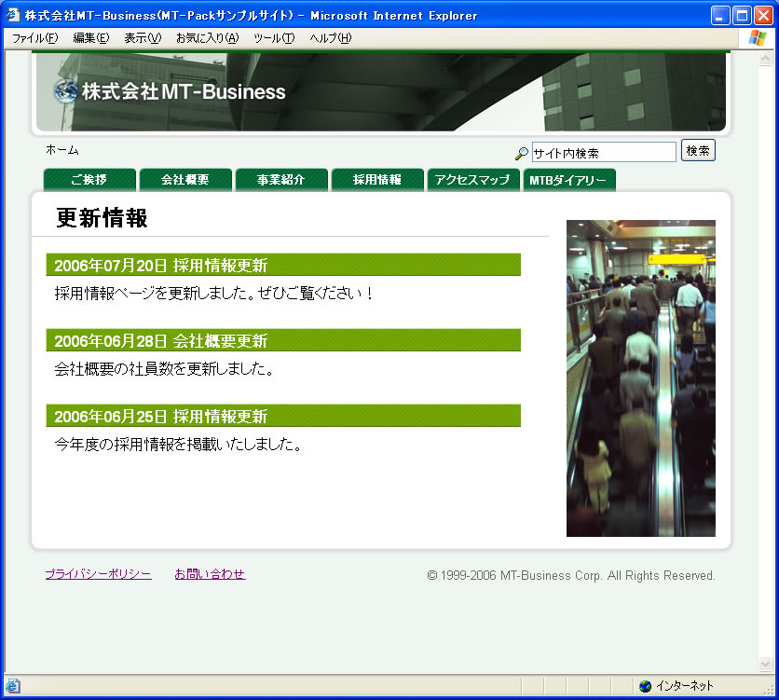
Task: Click the text 採用情報ページを更新しました。ぜひご覧ください！
Action: pos(213,293)
